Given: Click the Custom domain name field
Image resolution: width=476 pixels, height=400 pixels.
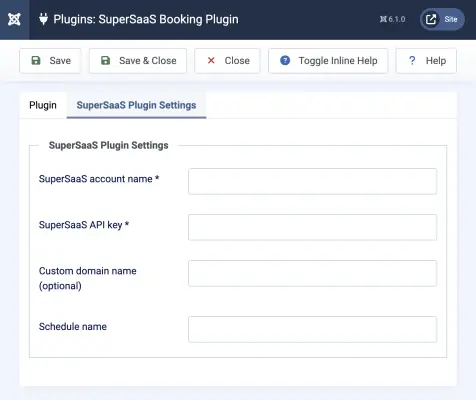Looking at the screenshot, I should [312, 273].
